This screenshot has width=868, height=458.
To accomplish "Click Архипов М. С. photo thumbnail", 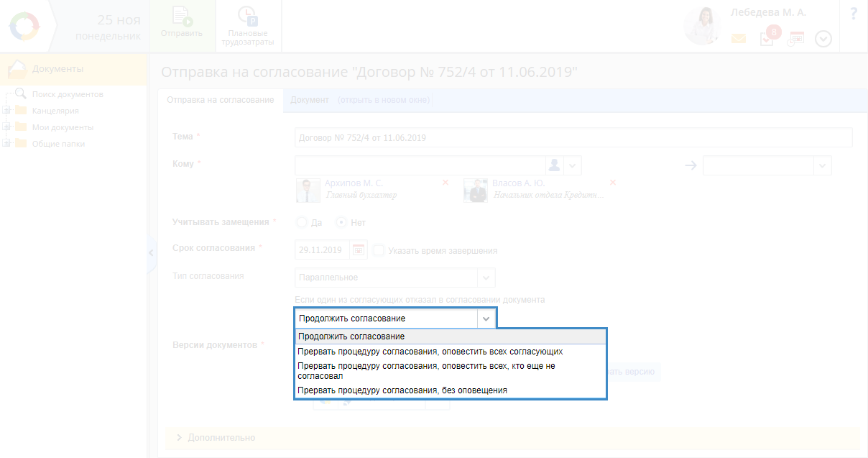I will click(307, 191).
